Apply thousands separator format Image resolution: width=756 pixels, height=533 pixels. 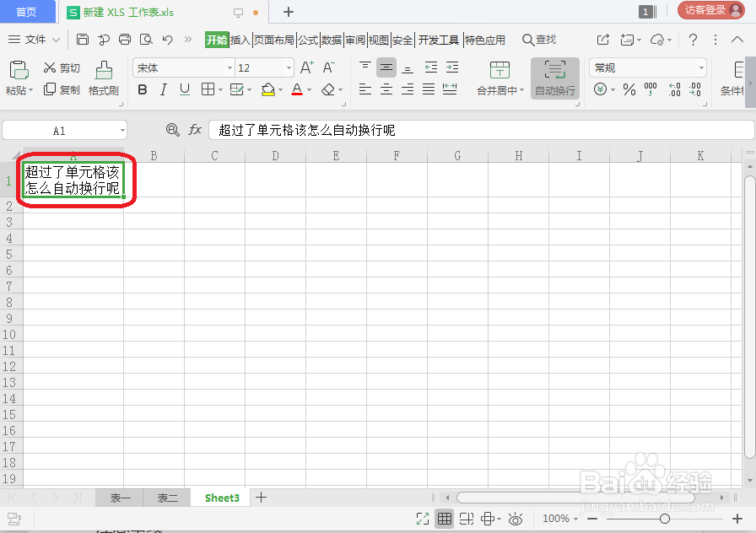[x=651, y=89]
